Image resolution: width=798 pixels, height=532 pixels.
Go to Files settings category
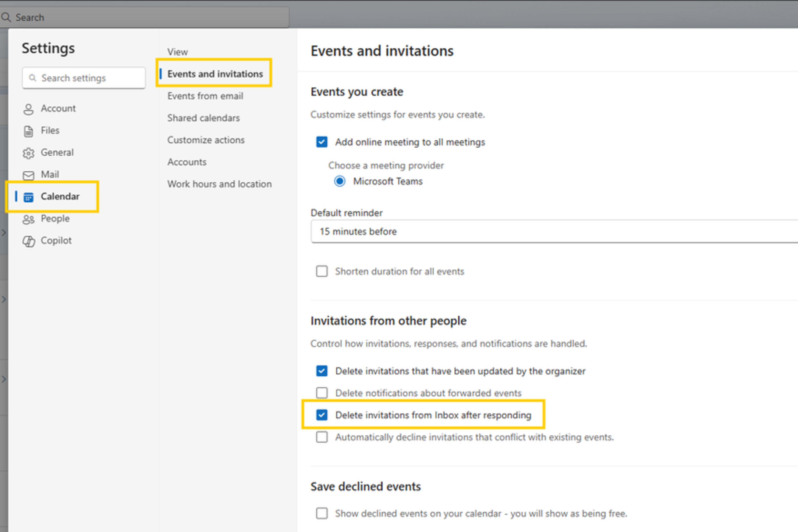coord(50,131)
